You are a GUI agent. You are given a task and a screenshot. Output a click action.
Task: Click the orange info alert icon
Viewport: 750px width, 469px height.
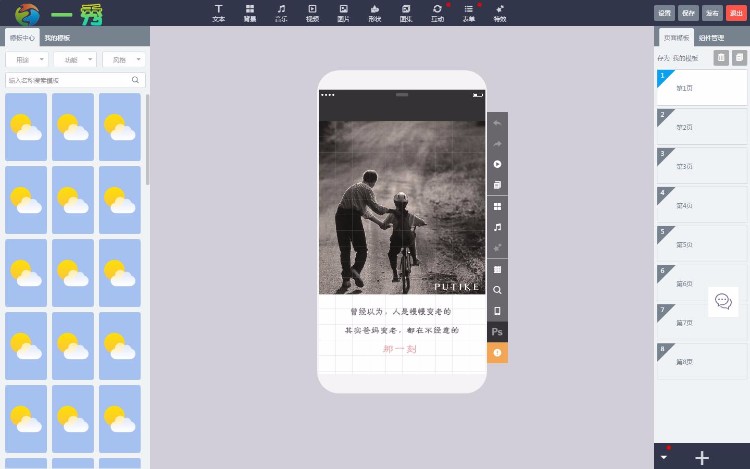[x=497, y=352]
